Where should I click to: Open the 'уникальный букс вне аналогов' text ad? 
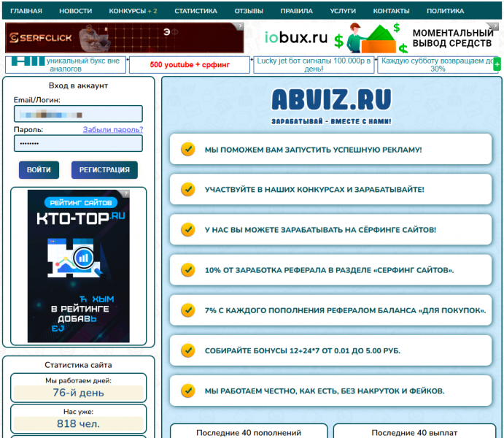tap(66, 65)
